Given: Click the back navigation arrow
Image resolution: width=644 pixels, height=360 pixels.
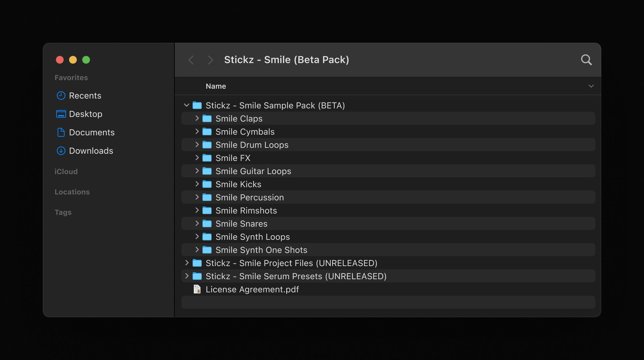Looking at the screenshot, I should pyautogui.click(x=191, y=60).
